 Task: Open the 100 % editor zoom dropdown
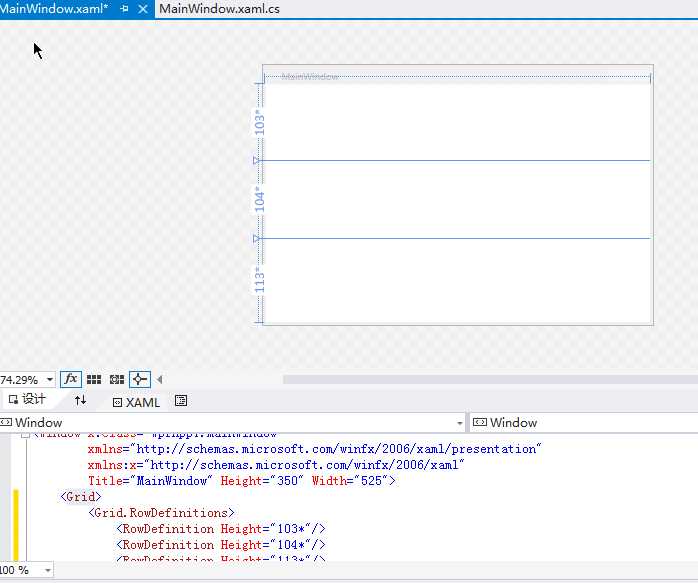48,570
